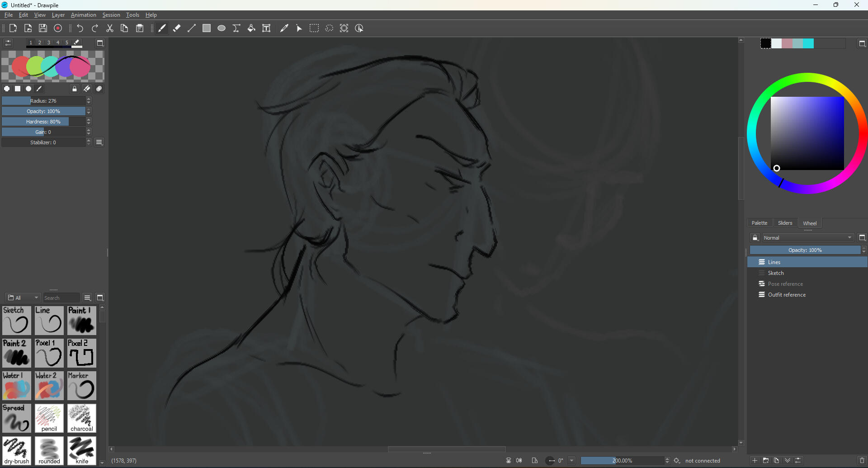Select the Eraser tool
868x468 pixels.
click(x=176, y=28)
